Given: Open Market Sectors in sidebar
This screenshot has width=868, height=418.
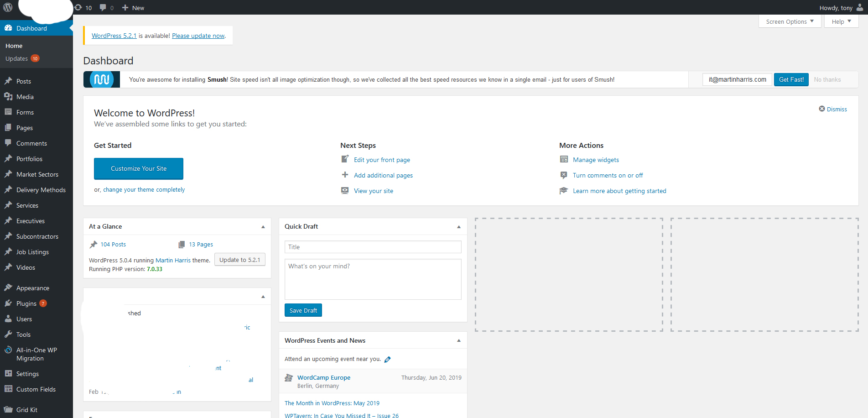Looking at the screenshot, I should pyautogui.click(x=36, y=174).
